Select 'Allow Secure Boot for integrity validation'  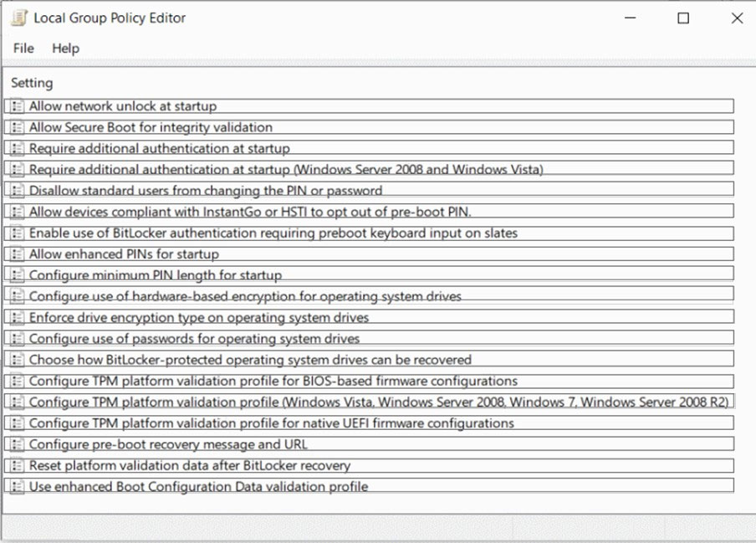[x=370, y=127]
